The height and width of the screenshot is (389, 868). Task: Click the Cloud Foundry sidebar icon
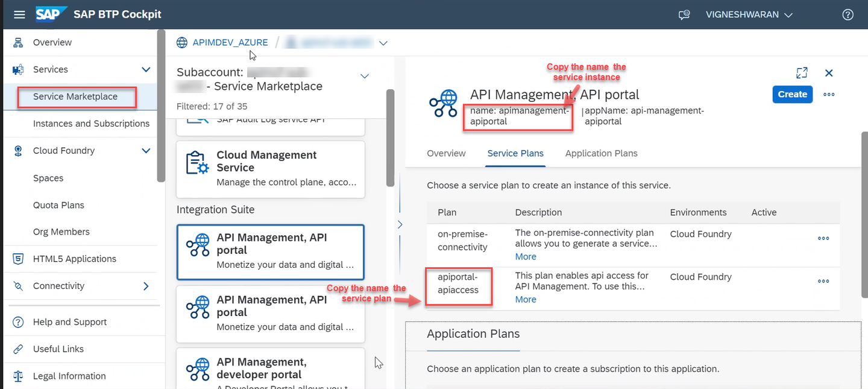click(x=18, y=151)
